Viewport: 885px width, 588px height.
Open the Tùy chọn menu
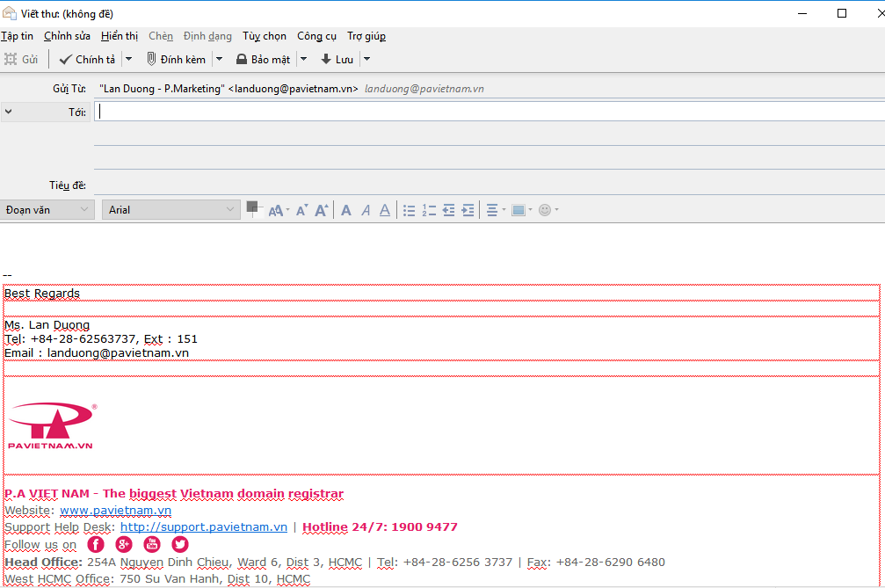265,36
